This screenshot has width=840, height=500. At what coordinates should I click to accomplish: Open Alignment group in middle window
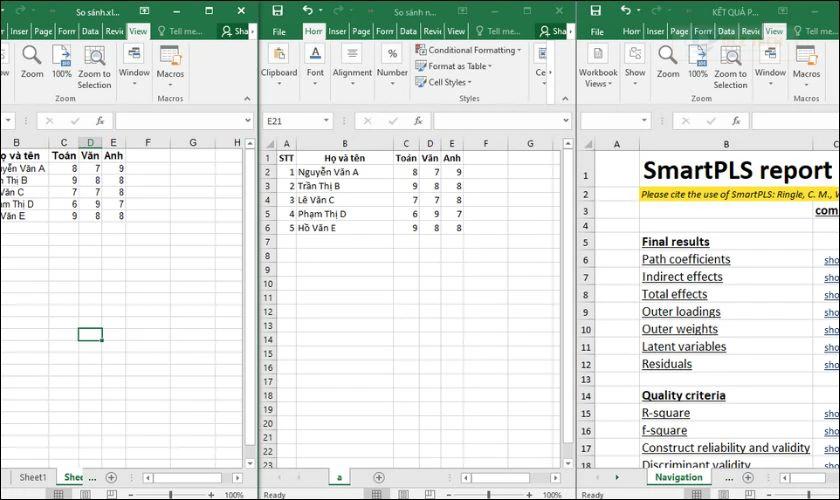click(352, 65)
